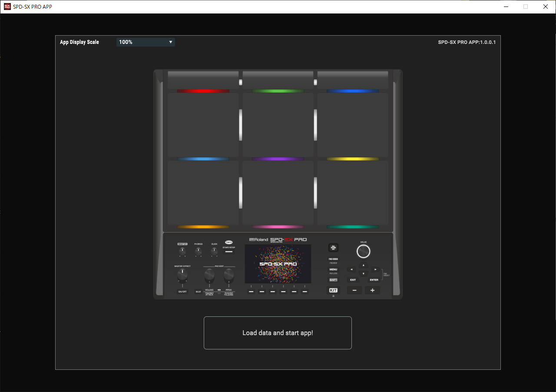
Task: Toggle the SHIFT button
Action: pos(333,280)
